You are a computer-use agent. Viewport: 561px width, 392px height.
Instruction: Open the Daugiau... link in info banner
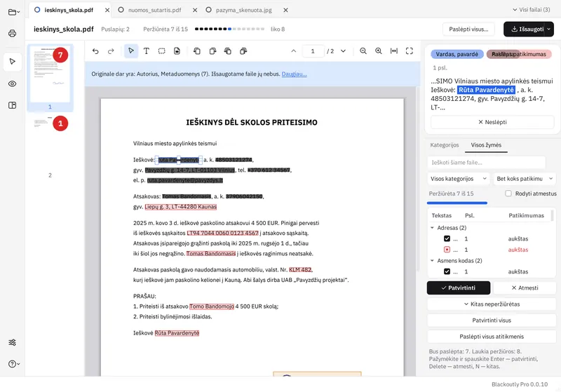tap(294, 74)
